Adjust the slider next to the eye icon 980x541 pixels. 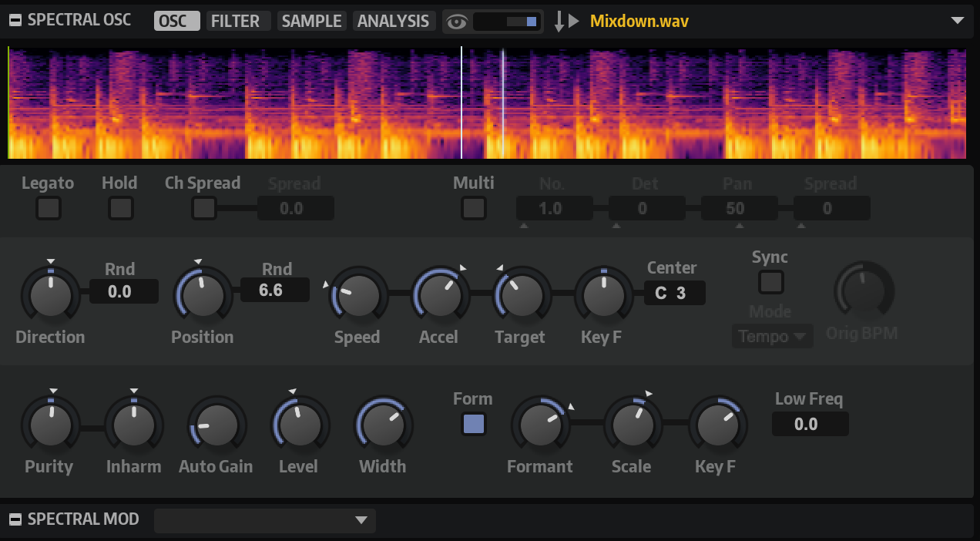click(508, 22)
